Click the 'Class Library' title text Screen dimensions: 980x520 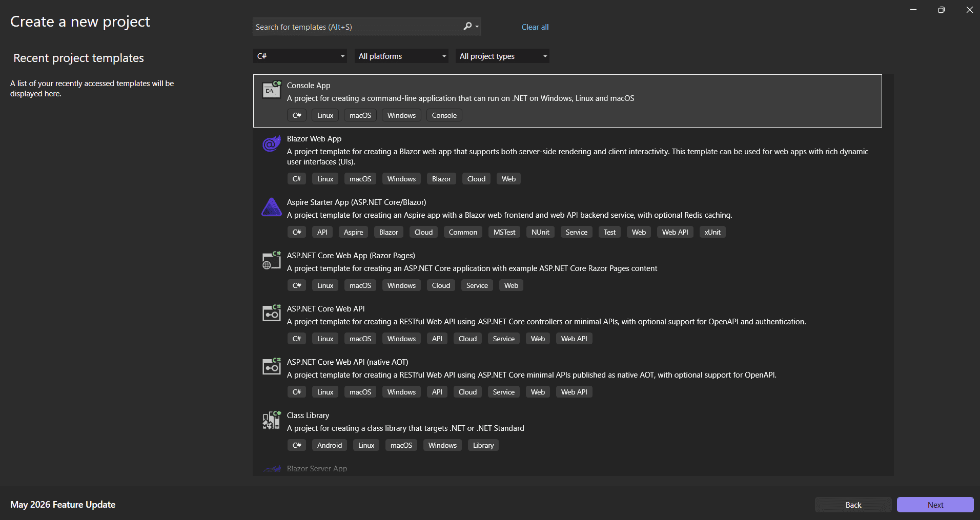click(308, 415)
